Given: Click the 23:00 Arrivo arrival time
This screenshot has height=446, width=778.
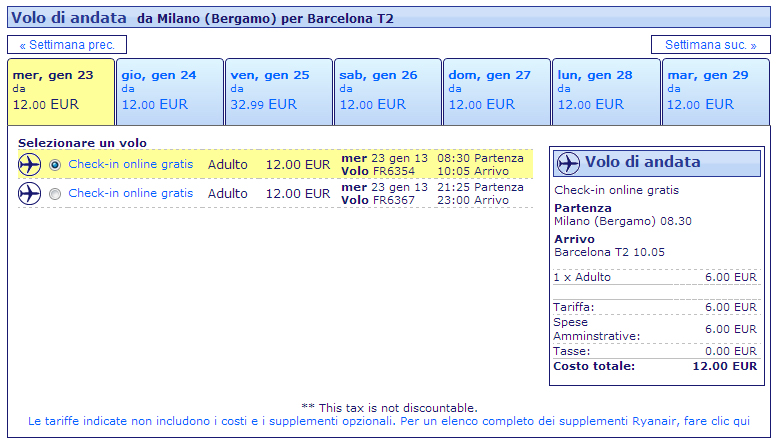Looking at the screenshot, I should [x=473, y=200].
